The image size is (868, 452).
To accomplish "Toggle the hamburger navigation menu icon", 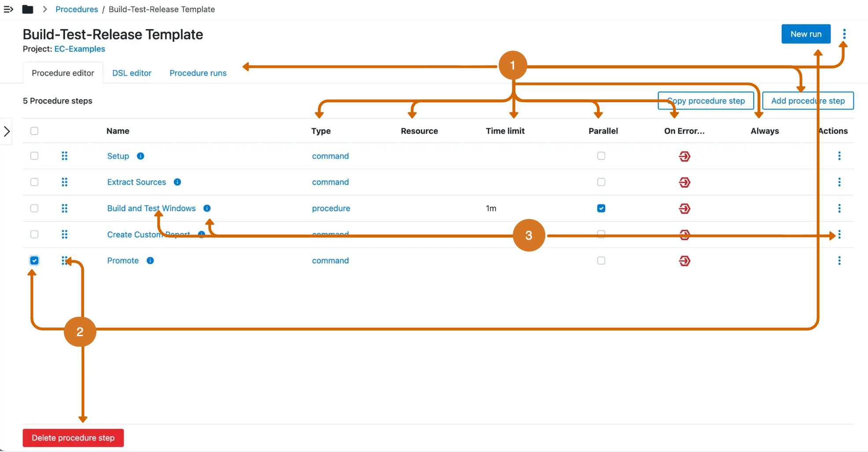I will (8, 9).
